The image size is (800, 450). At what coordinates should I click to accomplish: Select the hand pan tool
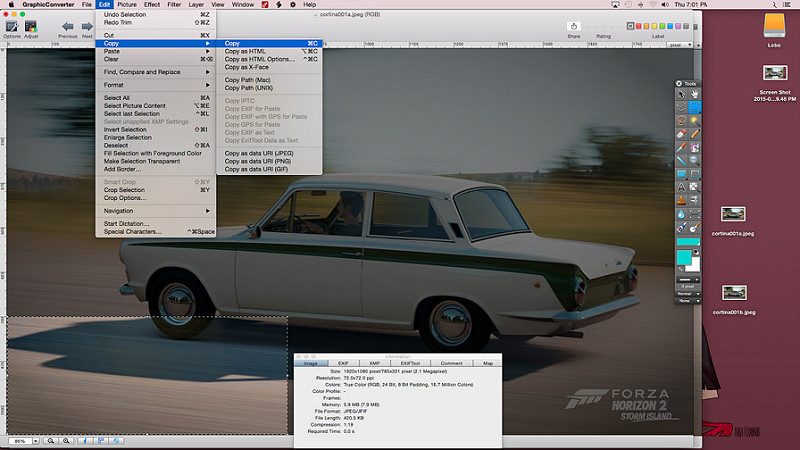tap(694, 94)
